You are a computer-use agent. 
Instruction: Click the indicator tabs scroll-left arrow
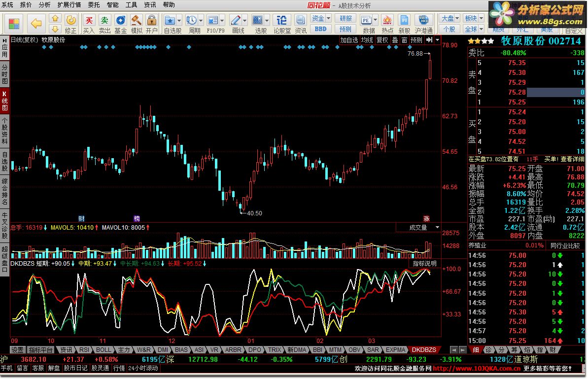pyautogui.click(x=454, y=350)
